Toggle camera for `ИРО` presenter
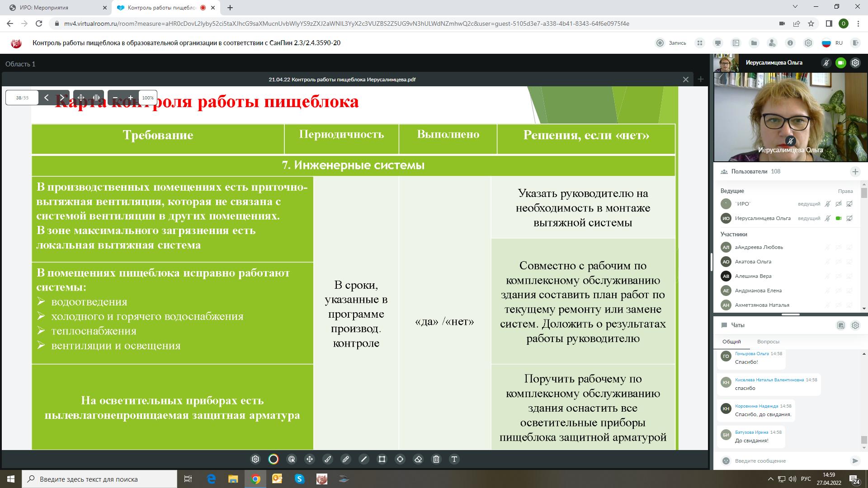Screen dimensions: 868x488 tap(839, 204)
